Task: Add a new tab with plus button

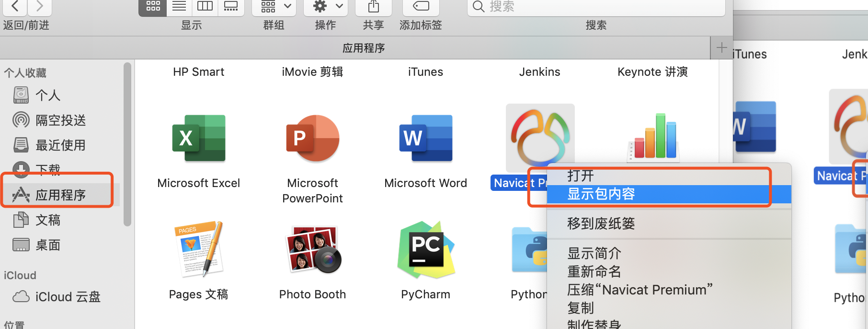Action: 721,47
